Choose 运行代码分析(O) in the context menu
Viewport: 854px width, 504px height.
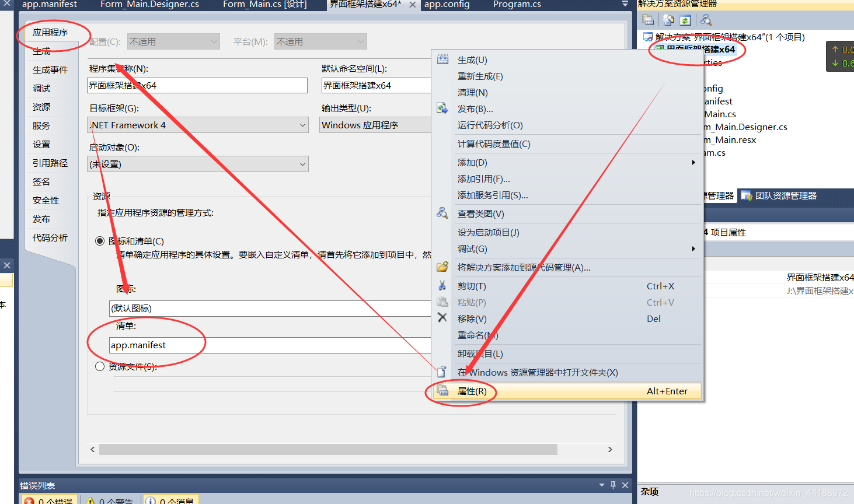pyautogui.click(x=566, y=125)
